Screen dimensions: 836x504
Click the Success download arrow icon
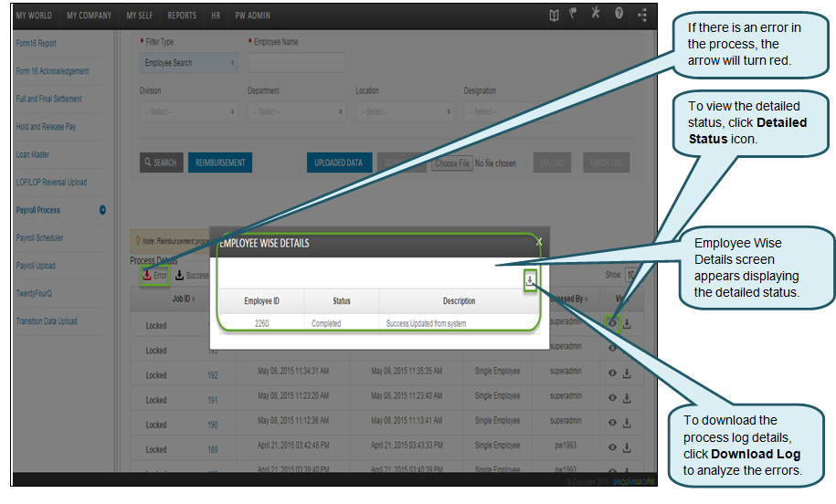point(180,275)
